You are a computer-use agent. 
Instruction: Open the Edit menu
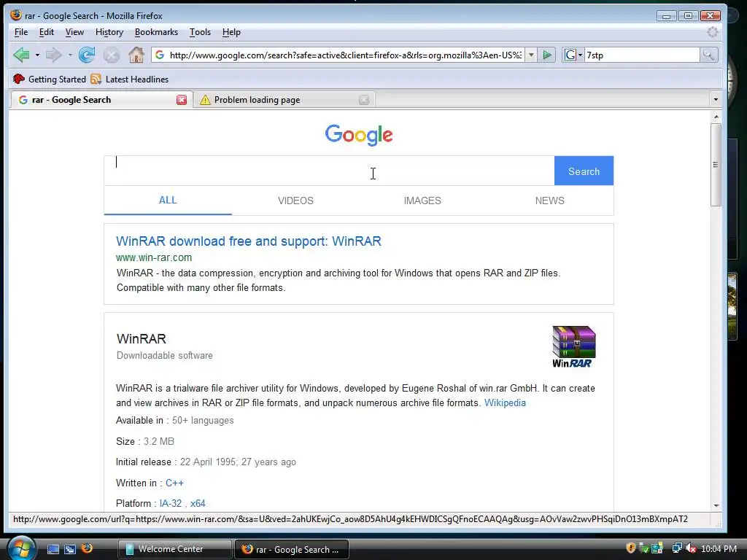click(46, 32)
